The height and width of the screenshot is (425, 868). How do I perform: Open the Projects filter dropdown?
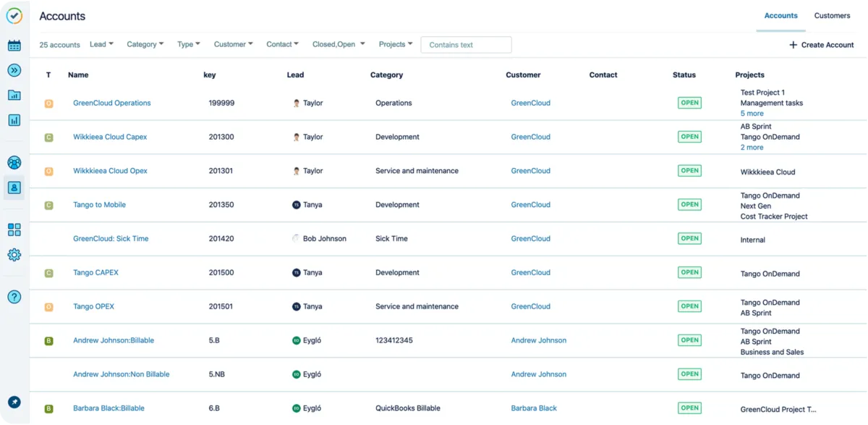coord(395,45)
